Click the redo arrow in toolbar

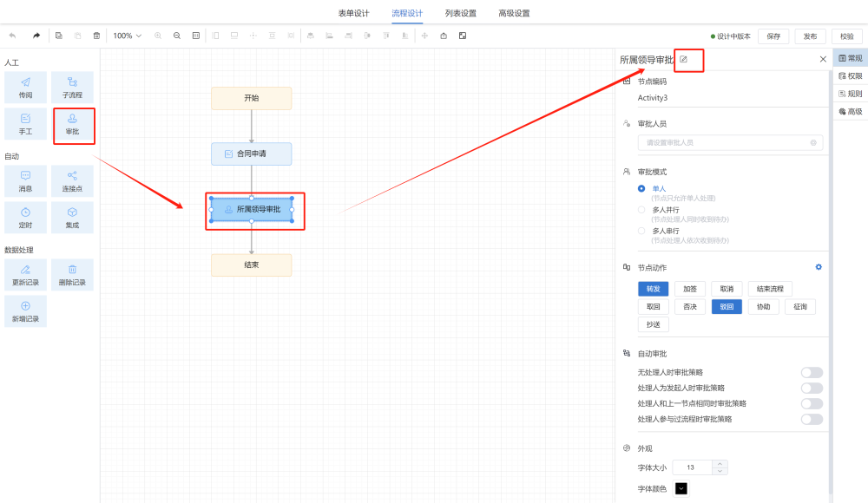click(36, 36)
